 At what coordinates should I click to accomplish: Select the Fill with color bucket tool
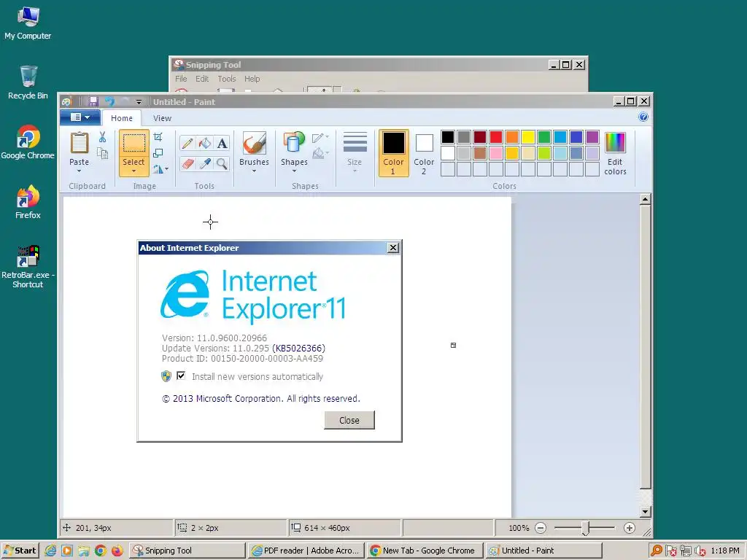(205, 144)
